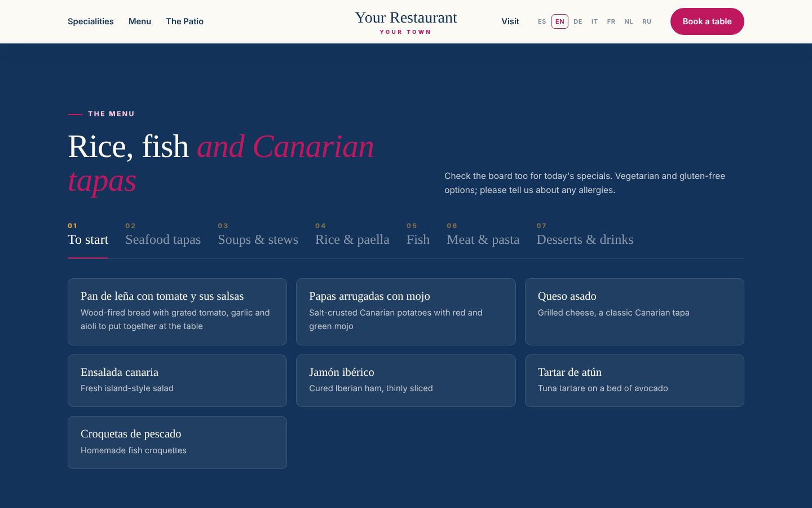
Task: Switch to the Fish tab
Action: [x=418, y=239]
